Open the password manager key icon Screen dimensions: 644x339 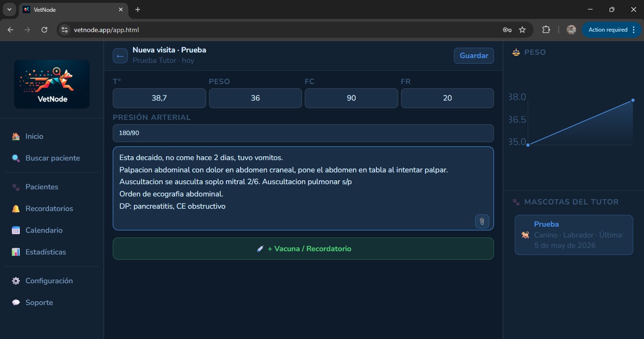pyautogui.click(x=507, y=30)
